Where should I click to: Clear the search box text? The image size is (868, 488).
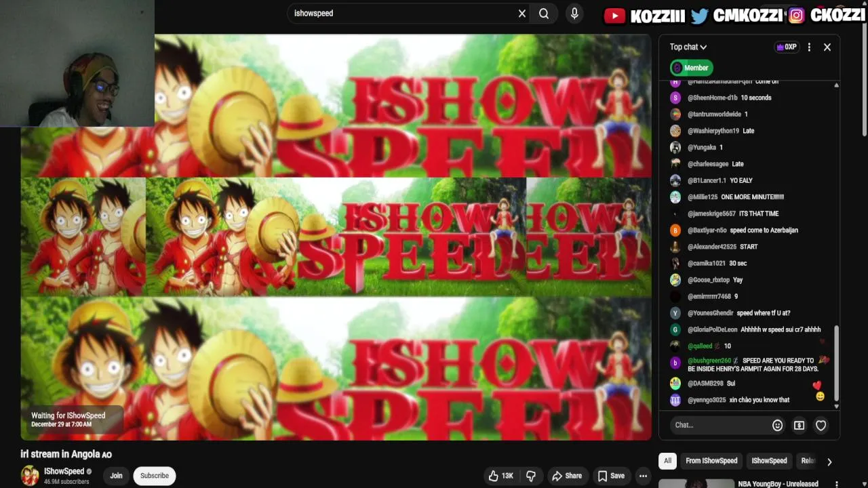[522, 14]
